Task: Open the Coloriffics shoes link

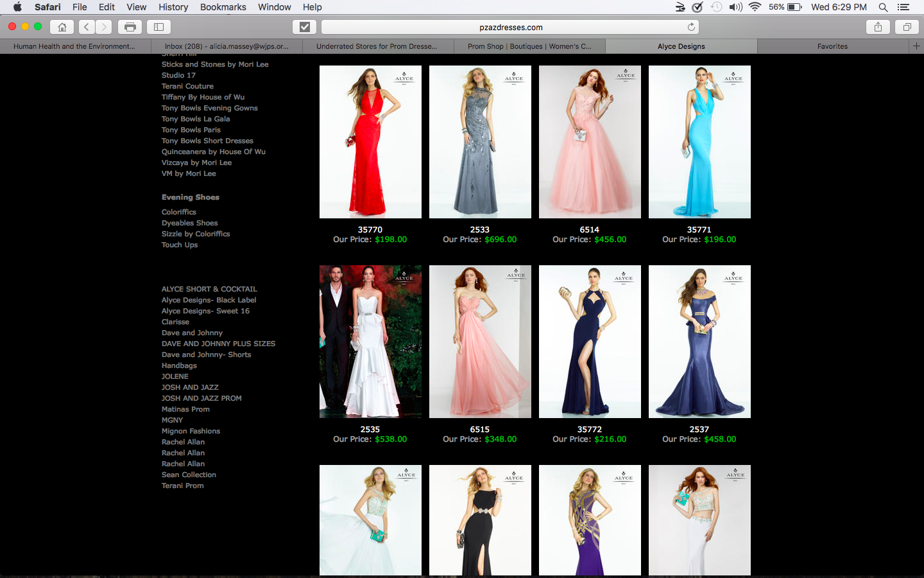Action: (x=179, y=212)
